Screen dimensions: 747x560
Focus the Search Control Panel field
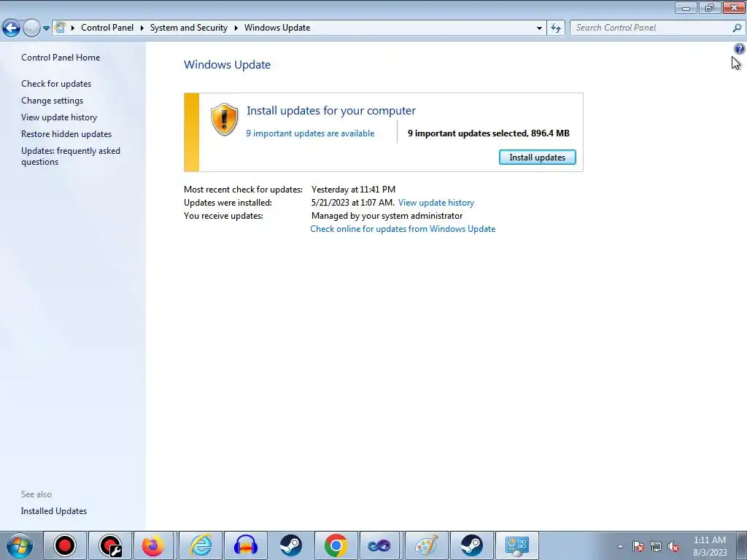coord(657,28)
